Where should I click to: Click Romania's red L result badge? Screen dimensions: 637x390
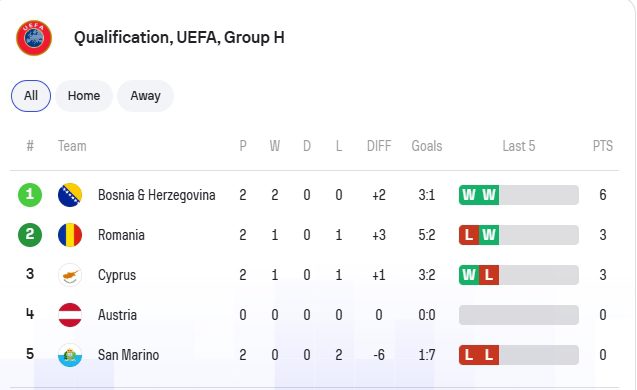click(469, 235)
